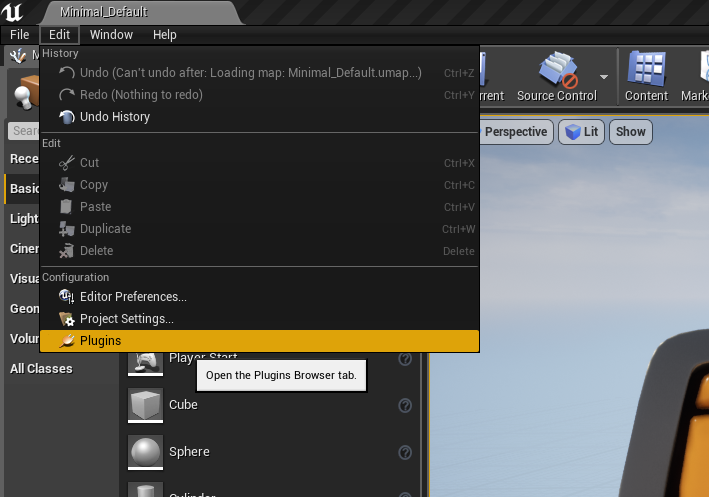Click the Sphere label
Screen dimensions: 709x497
click(189, 452)
